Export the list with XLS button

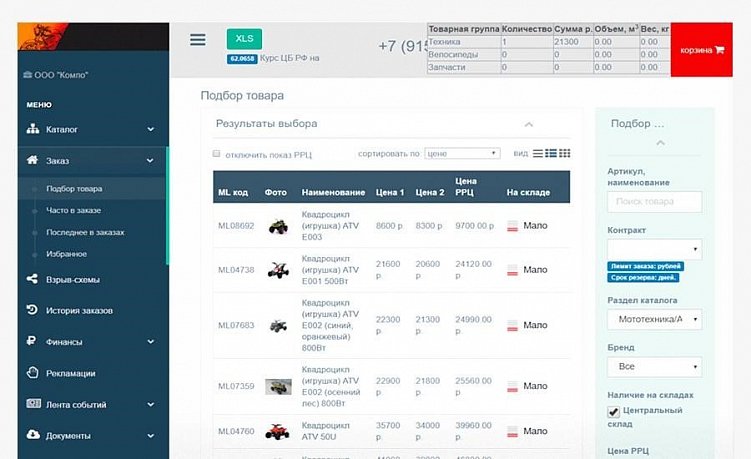pyautogui.click(x=244, y=39)
